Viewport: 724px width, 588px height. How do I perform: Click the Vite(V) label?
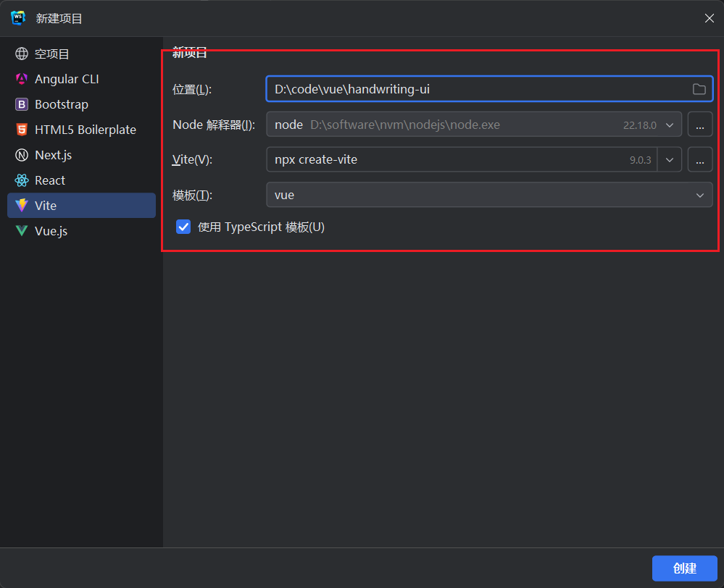(192, 160)
